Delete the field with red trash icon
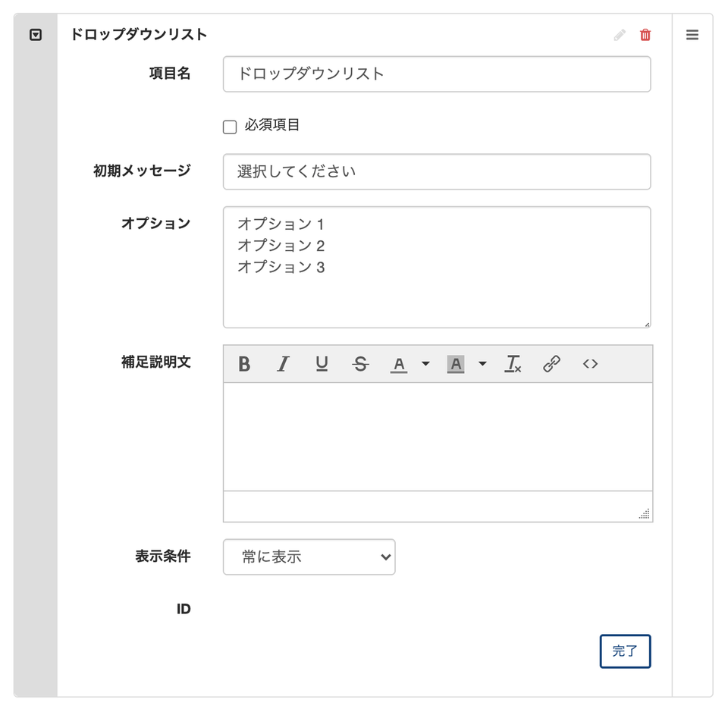Image resolution: width=728 pixels, height=712 pixels. tap(645, 35)
